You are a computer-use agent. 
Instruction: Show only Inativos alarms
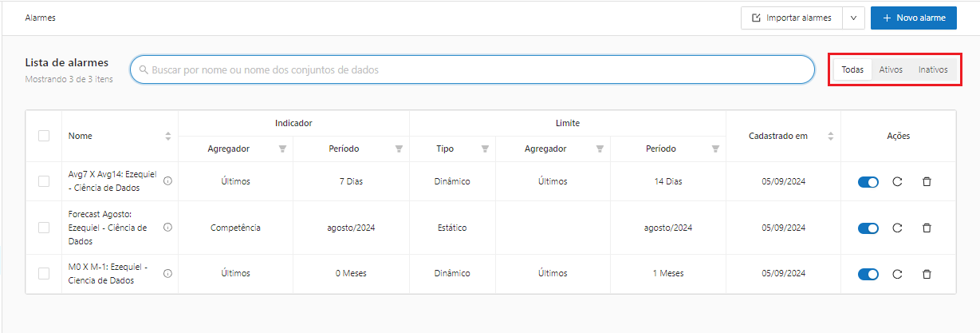coord(932,70)
